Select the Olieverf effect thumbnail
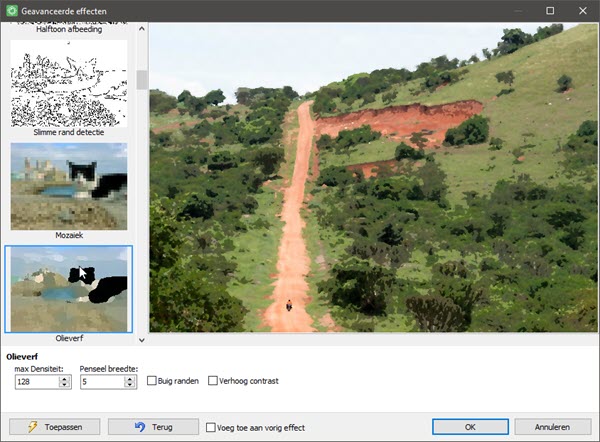This screenshot has width=600, height=442. pyautogui.click(x=69, y=289)
